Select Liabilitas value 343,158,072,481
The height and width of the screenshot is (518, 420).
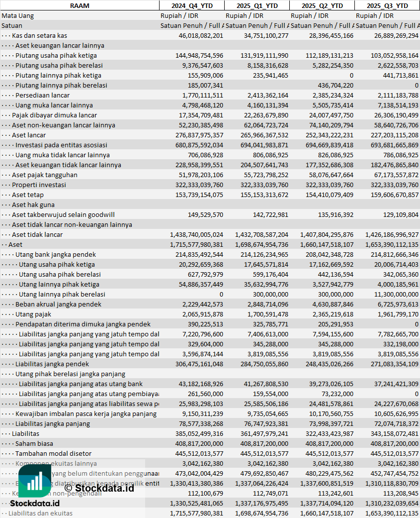tap(395, 434)
